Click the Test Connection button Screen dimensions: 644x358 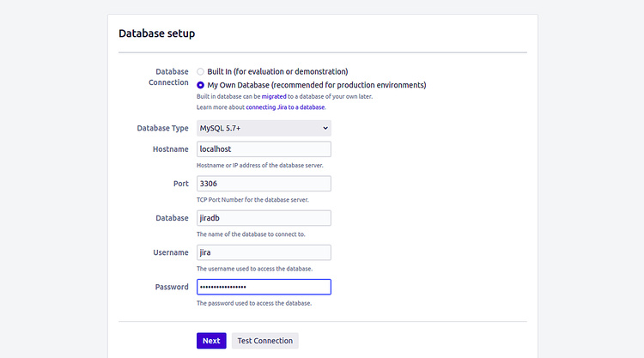click(x=265, y=341)
